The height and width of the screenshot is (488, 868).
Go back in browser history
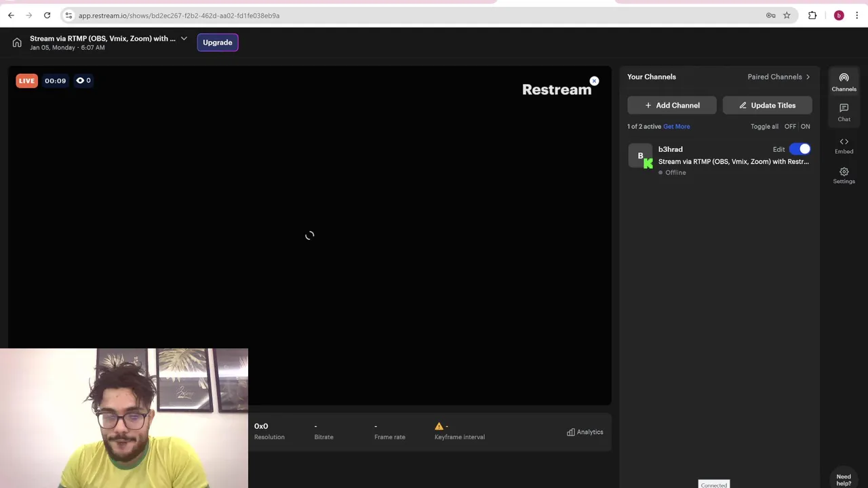click(x=11, y=16)
